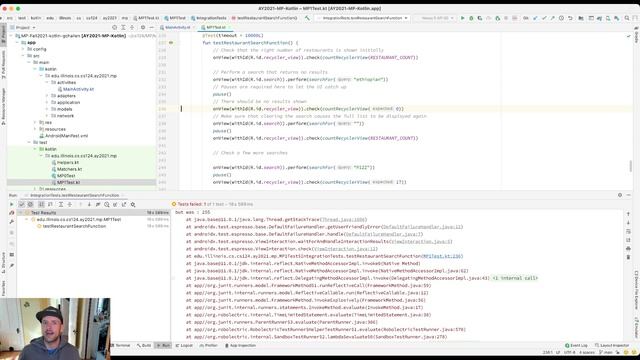
Task: Open Event Log in status bar
Action: (576, 345)
